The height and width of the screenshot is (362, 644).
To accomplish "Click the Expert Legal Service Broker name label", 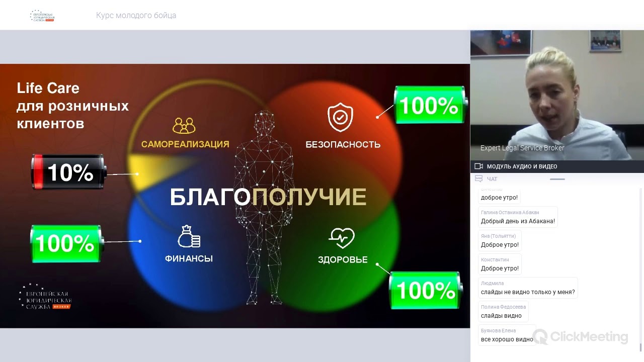I will click(x=522, y=148).
